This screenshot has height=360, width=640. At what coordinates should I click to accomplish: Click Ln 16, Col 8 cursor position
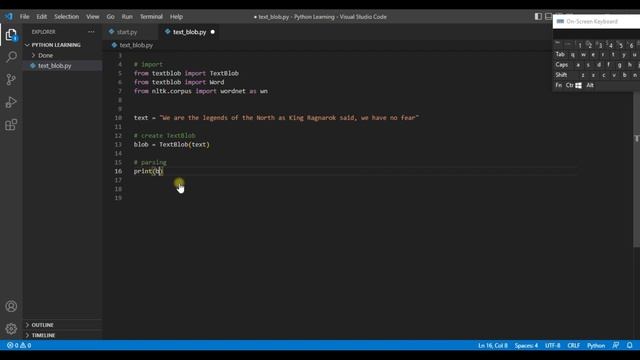pyautogui.click(x=493, y=345)
